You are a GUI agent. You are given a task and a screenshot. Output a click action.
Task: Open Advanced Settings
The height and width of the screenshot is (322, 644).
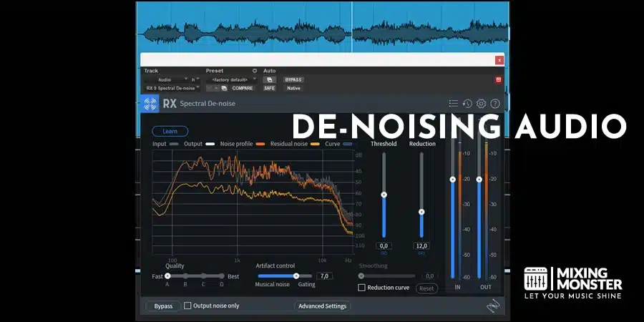pyautogui.click(x=322, y=306)
